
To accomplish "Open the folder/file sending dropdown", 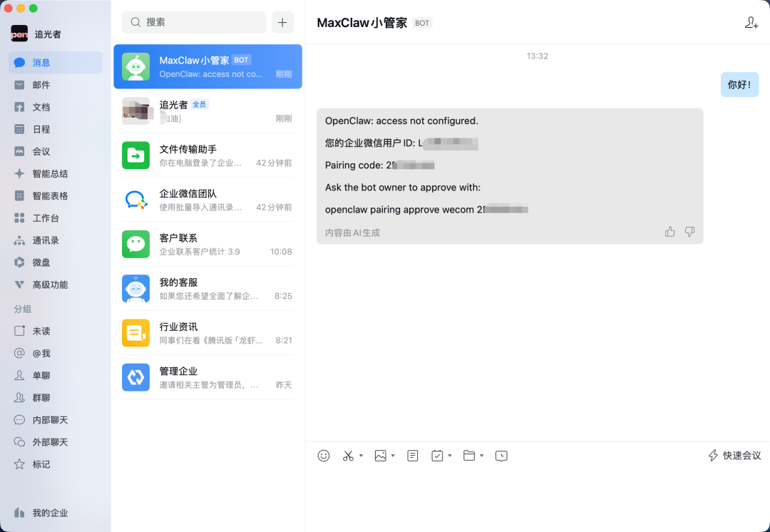I will 481,456.
